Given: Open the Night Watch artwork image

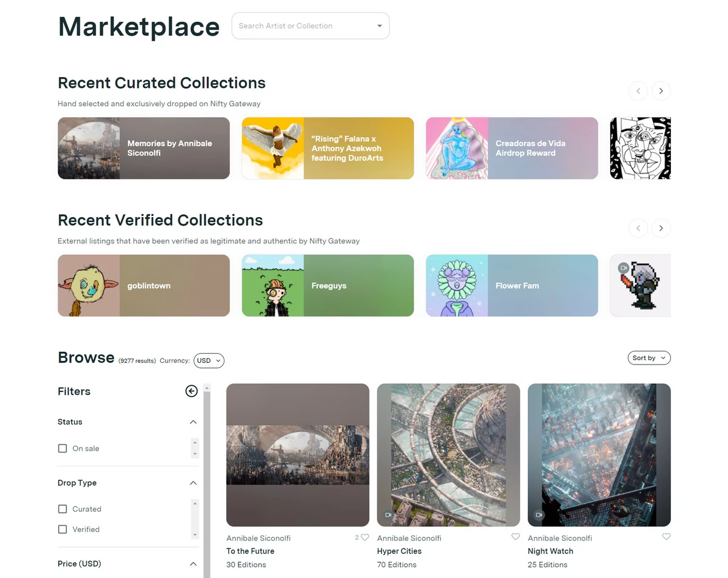Looking at the screenshot, I should pyautogui.click(x=599, y=455).
